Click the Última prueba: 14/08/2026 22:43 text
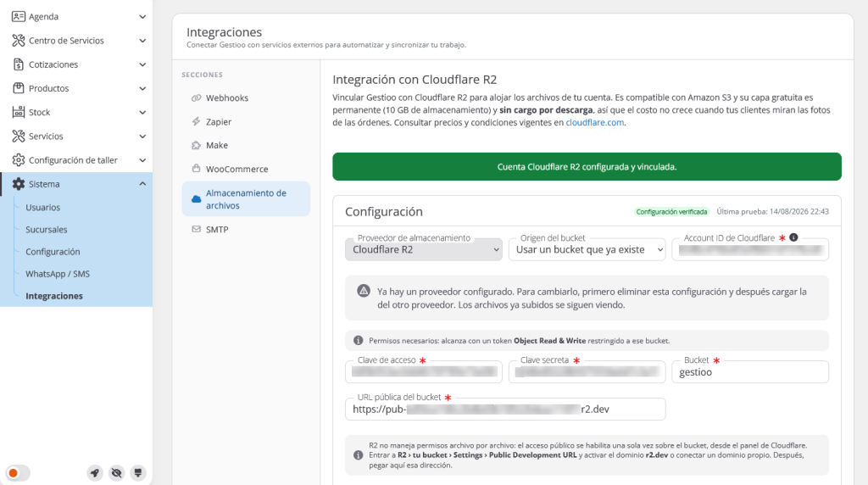 coord(773,211)
